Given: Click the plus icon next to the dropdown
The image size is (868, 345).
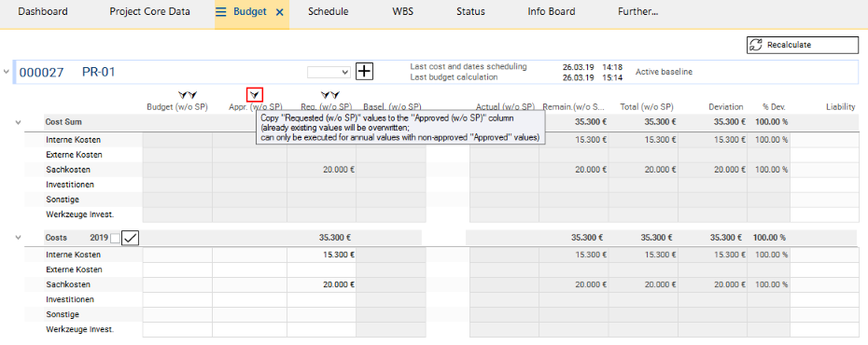Looking at the screenshot, I should (364, 71).
